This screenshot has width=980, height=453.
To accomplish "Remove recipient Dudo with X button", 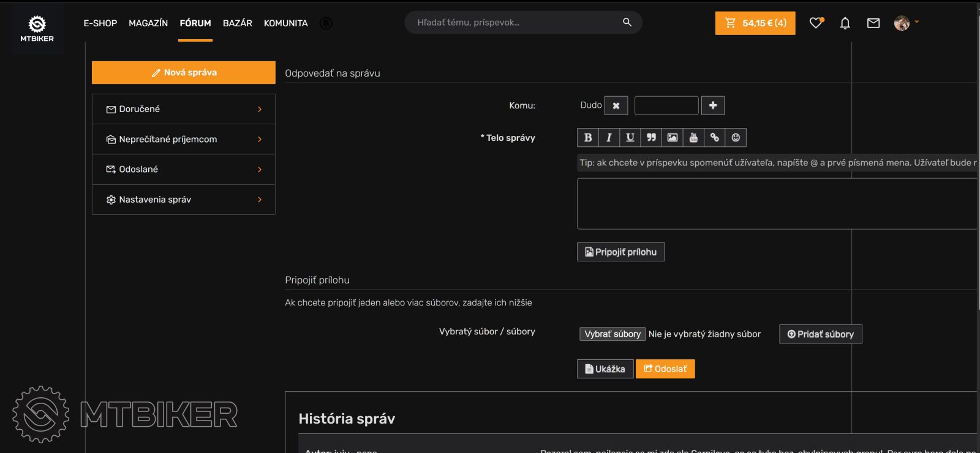I will click(x=616, y=106).
